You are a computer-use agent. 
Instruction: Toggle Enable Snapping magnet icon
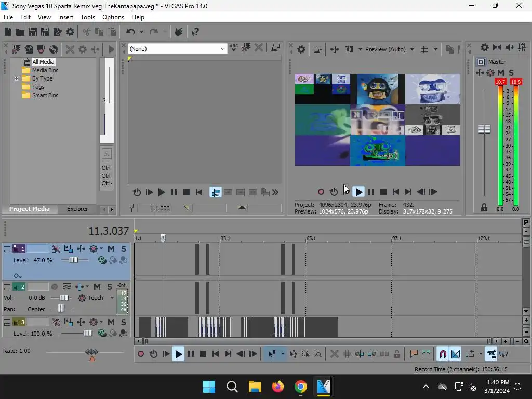(x=443, y=354)
